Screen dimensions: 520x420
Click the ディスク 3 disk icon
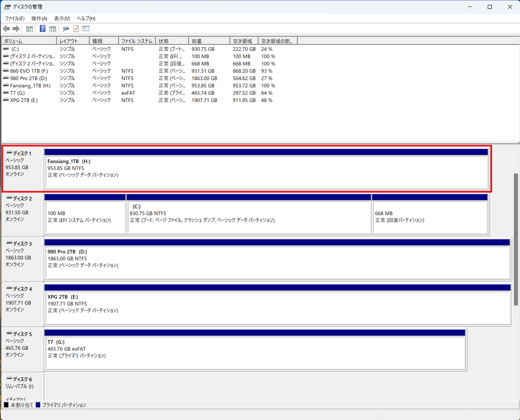coord(9,243)
